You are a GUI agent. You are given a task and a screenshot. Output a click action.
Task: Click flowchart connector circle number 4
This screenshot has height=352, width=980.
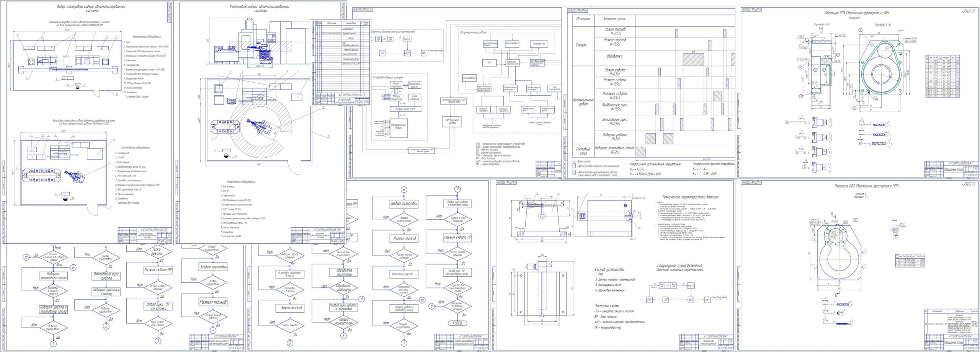click(213, 330)
